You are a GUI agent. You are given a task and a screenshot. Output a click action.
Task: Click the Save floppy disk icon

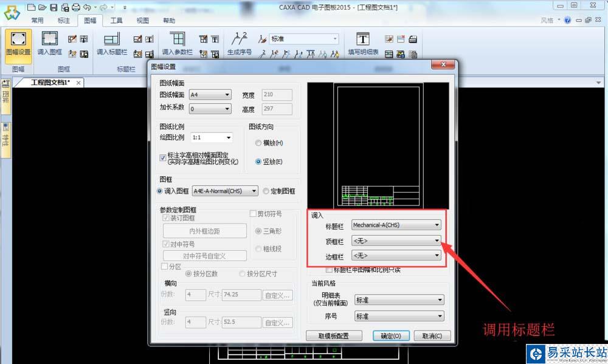click(54, 7)
